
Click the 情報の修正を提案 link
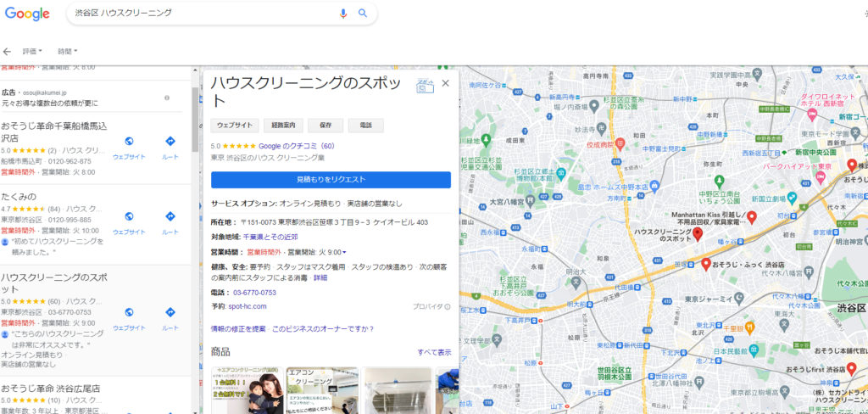point(238,328)
